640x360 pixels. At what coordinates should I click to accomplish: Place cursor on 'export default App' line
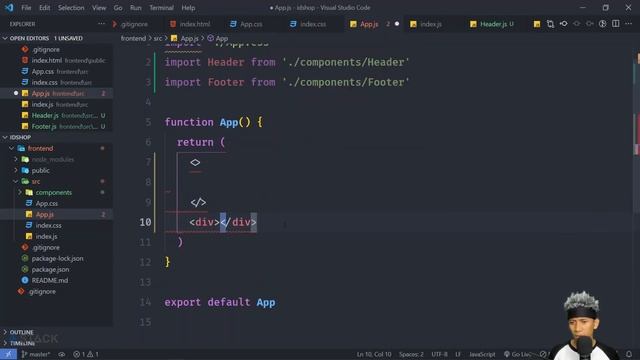coord(220,302)
